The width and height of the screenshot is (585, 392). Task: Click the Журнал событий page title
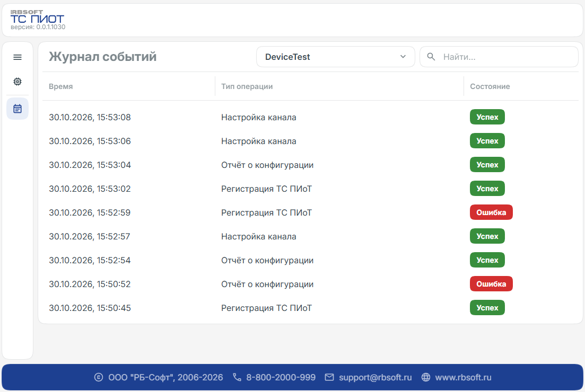pos(102,57)
